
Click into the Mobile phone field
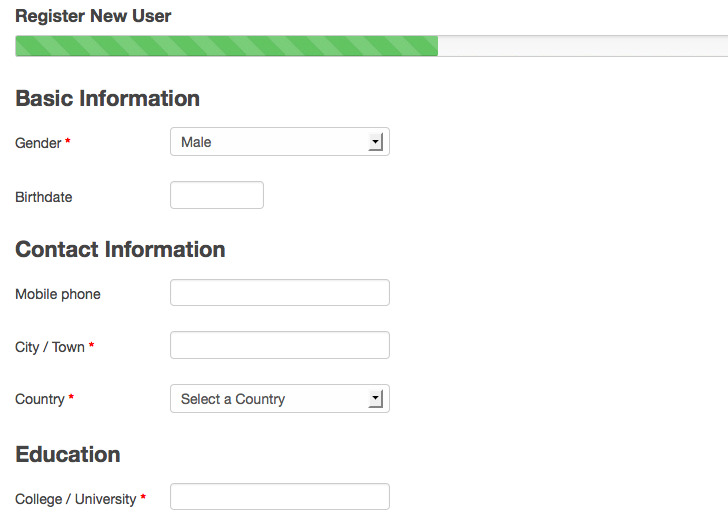pyautogui.click(x=280, y=293)
